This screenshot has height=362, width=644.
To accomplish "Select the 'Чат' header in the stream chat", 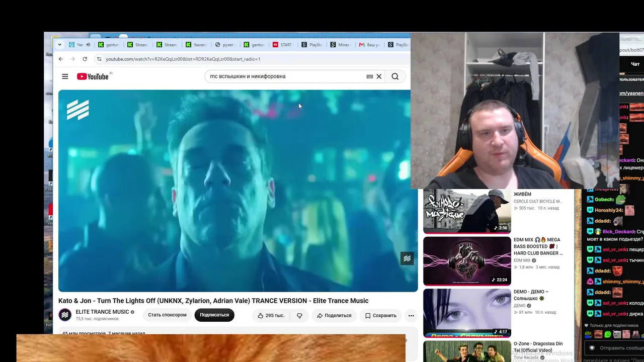I will [x=635, y=64].
